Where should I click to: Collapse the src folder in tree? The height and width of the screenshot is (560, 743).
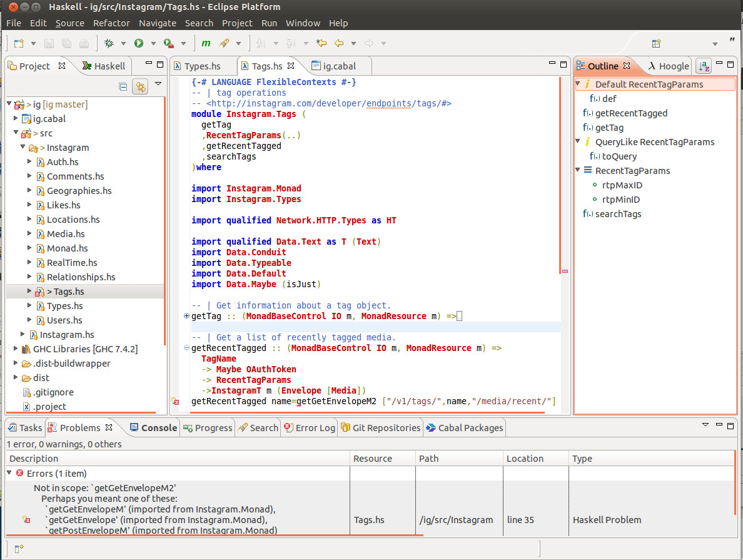16,133
